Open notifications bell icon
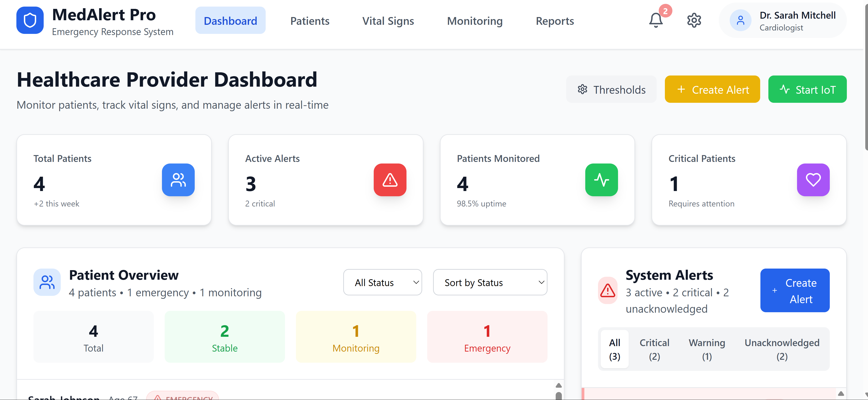 click(x=656, y=20)
